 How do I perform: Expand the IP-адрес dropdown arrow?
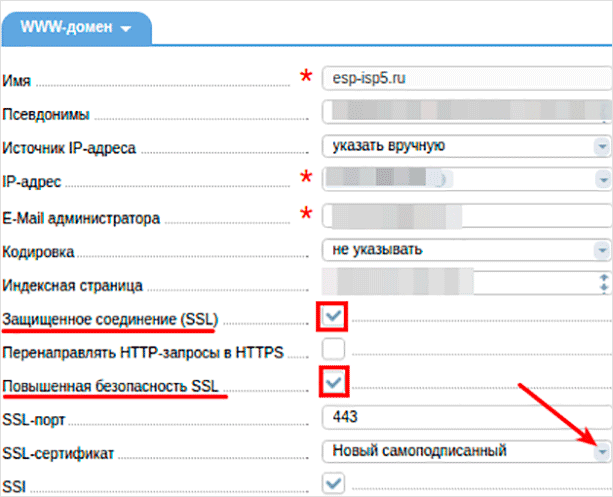[603, 181]
